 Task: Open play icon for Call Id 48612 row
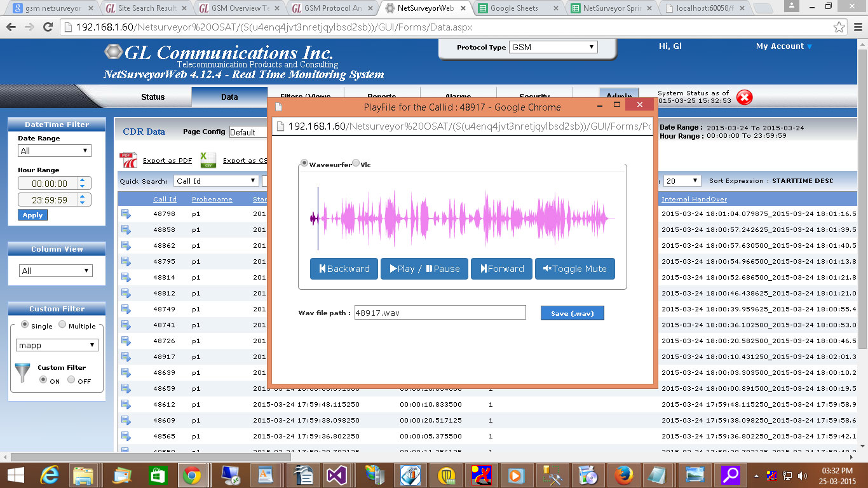point(126,405)
